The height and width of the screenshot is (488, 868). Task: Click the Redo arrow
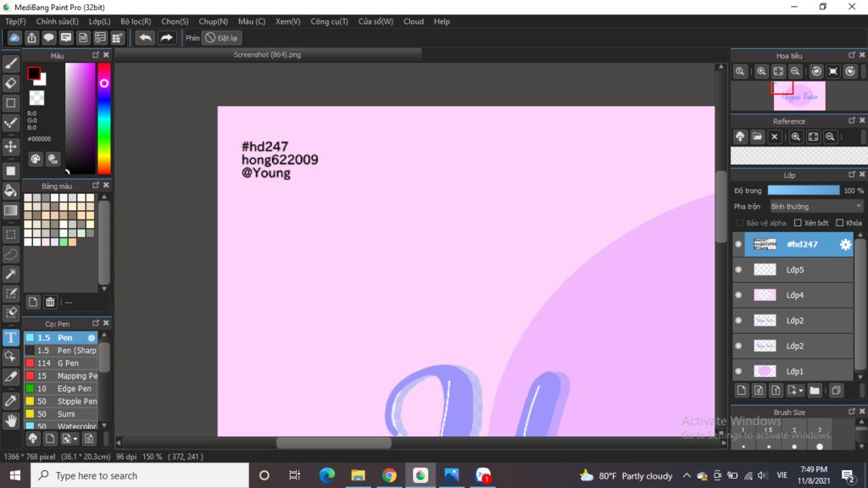click(x=166, y=37)
